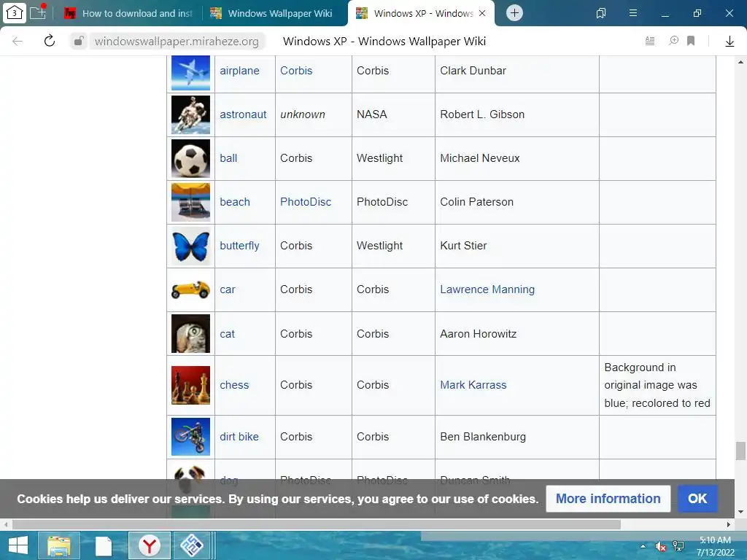747x560 pixels.
Task: Accept cookies with the OK button
Action: [697, 499]
